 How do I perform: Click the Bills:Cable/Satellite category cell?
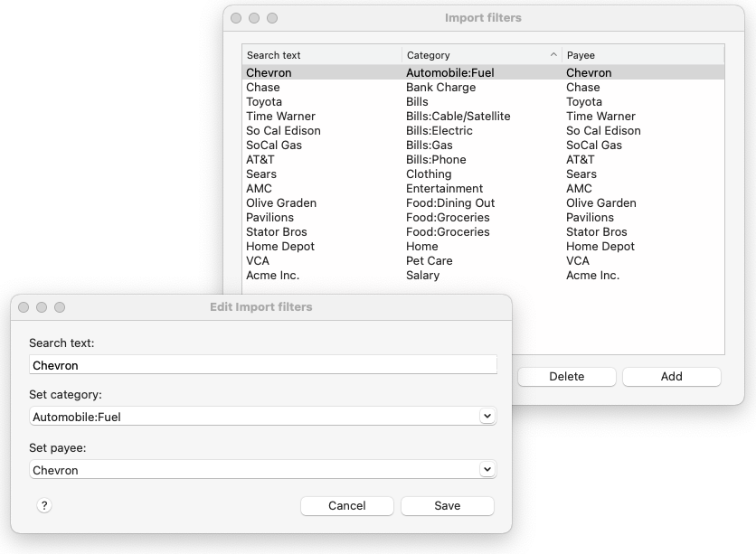point(458,116)
